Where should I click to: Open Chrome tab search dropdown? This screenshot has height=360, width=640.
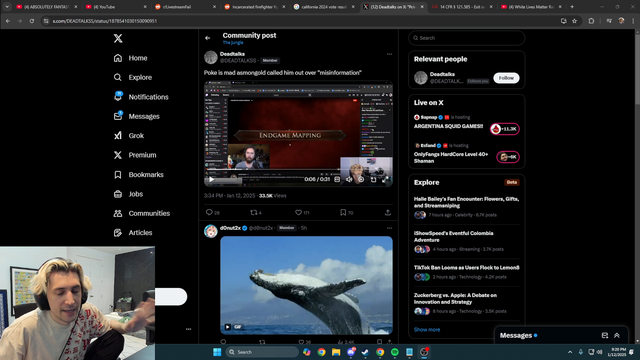point(7,7)
